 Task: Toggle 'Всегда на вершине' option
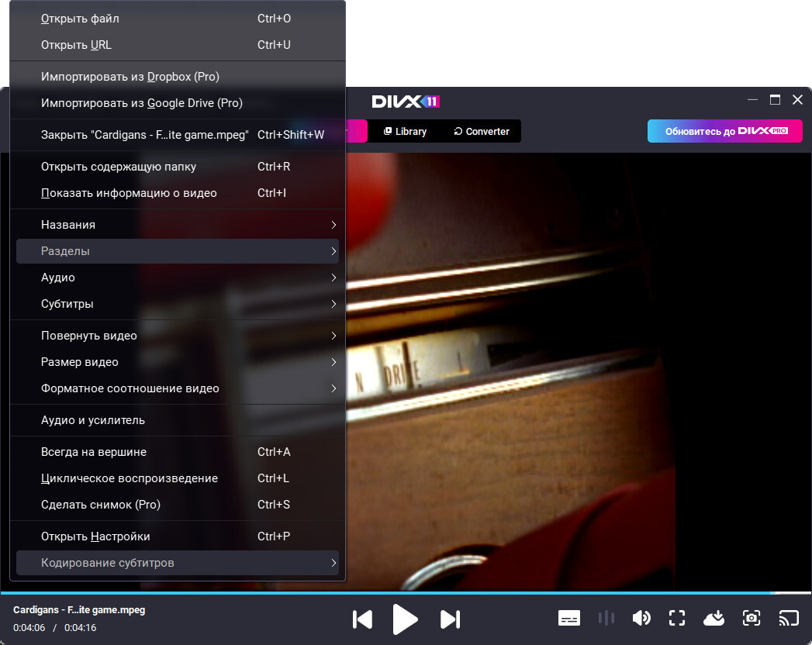178,452
